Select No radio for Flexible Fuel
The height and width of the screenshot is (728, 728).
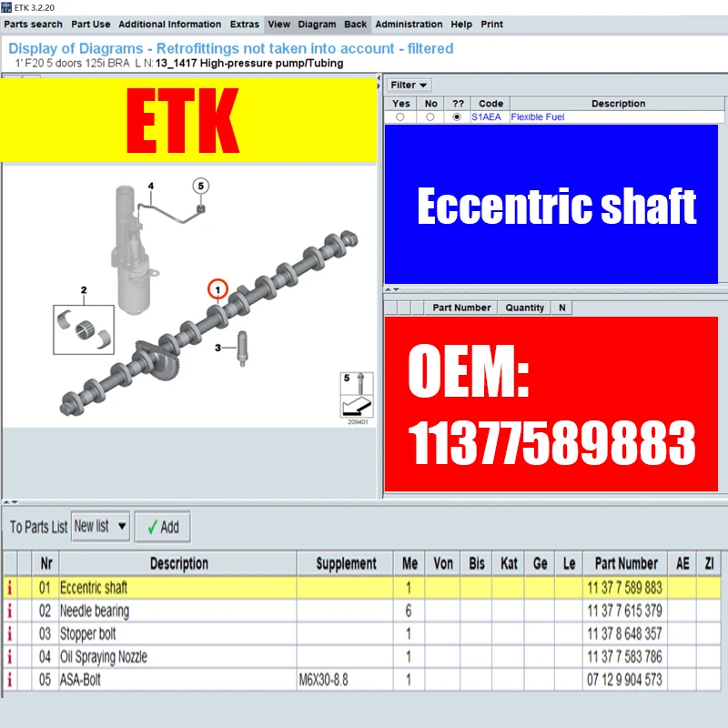click(x=430, y=117)
